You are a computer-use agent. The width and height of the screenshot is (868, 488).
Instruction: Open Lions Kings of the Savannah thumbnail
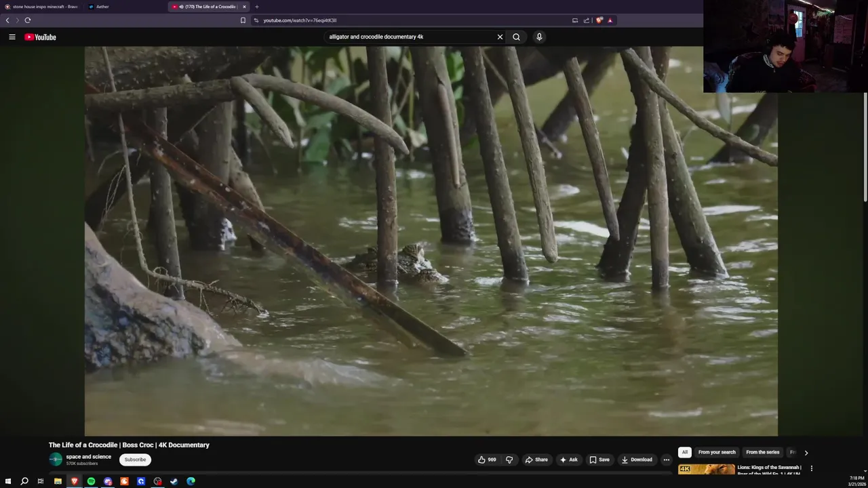[x=706, y=469]
